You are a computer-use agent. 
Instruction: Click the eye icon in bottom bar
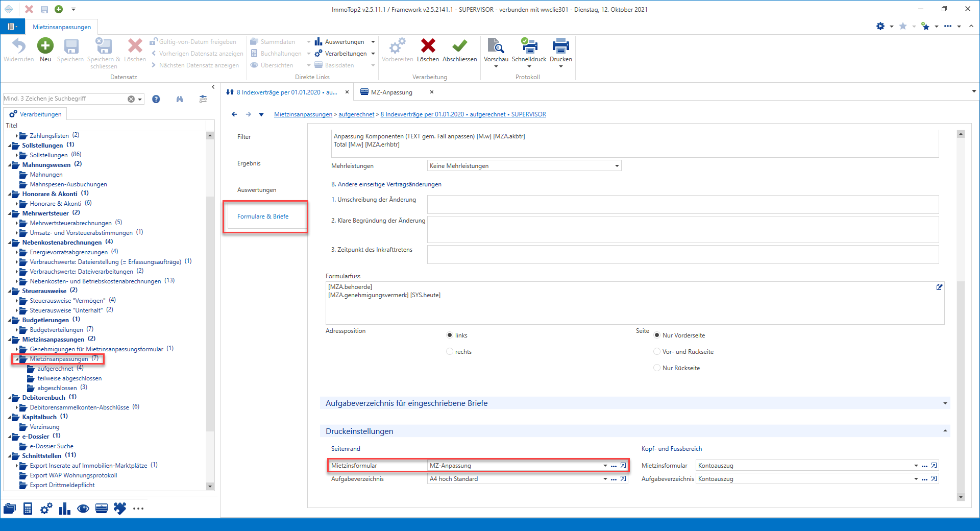coord(83,509)
